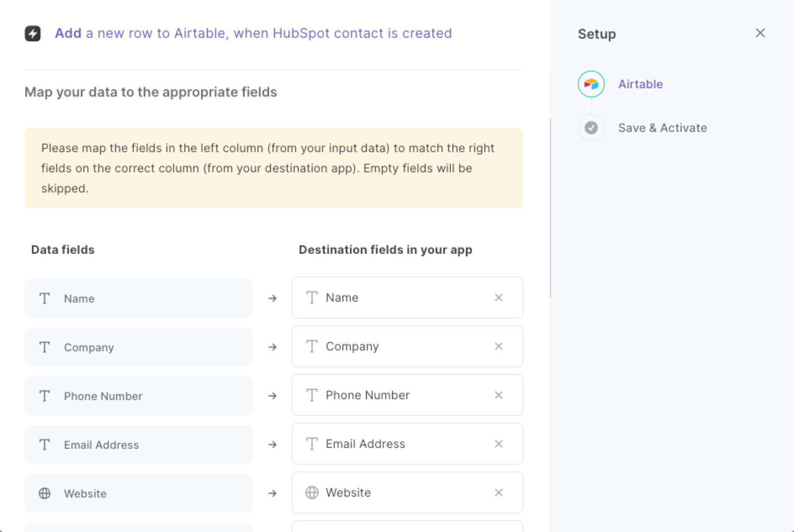Click the text type icon in Name data field
Screen dimensions: 794x532
point(45,298)
